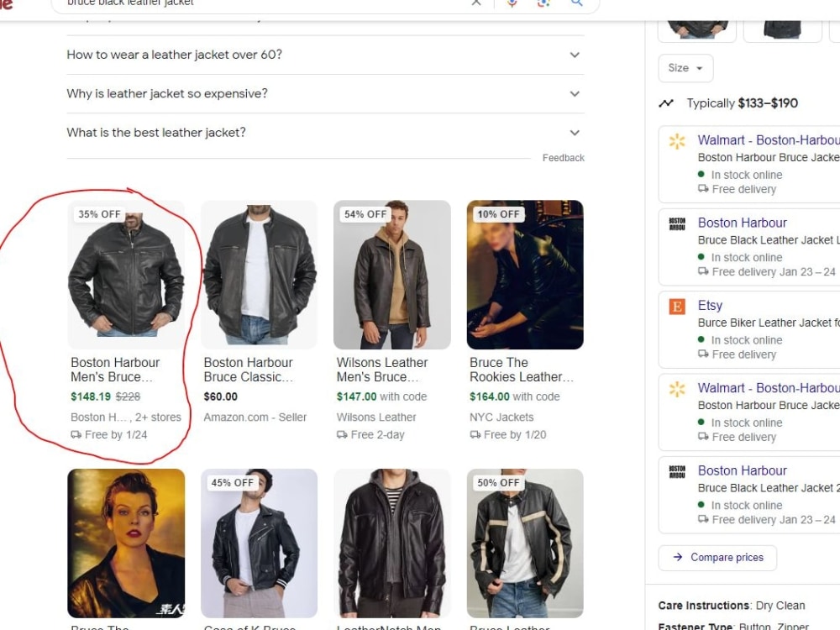Click the $148.19 price
Viewport: 840px width, 630px height.
coord(91,396)
